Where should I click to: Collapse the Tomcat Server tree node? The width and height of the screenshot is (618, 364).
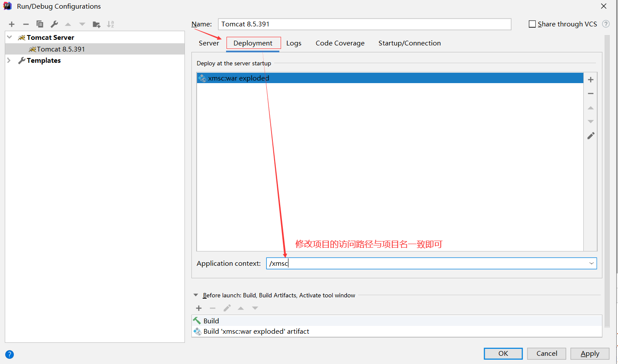10,37
